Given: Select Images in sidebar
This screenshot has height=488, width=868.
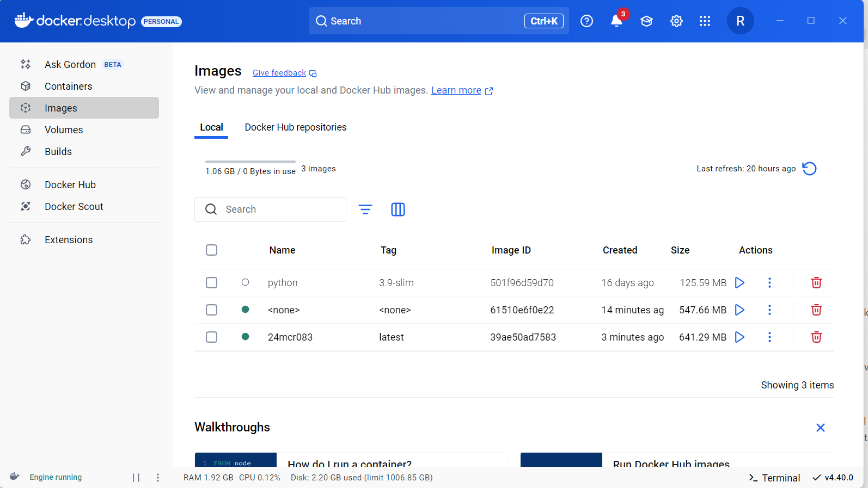Looking at the screenshot, I should 84,108.
